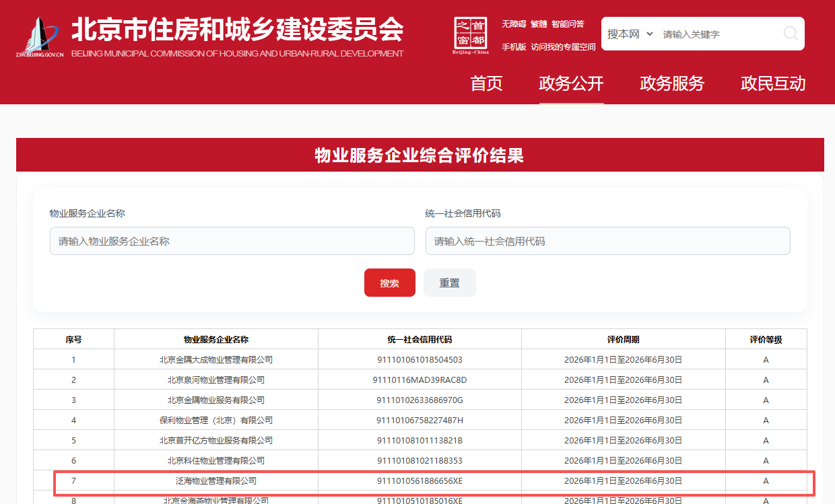Click the 物业服务企业名称 column header
Viewport: 835px width, 504px height.
point(216,339)
